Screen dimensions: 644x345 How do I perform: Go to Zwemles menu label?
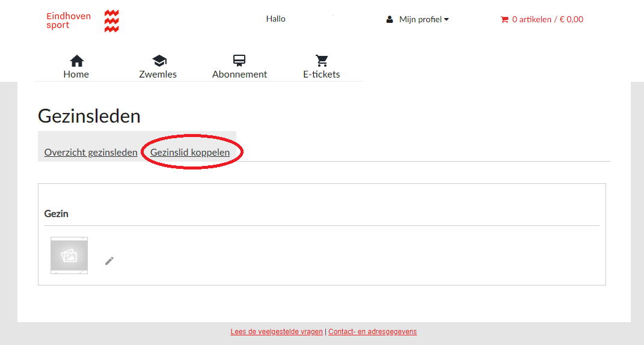158,75
